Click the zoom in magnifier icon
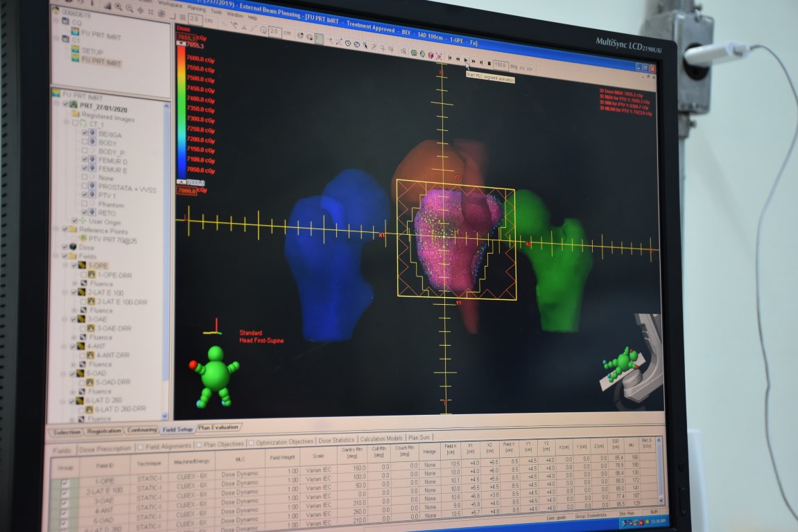The image size is (798, 532). point(119,6)
